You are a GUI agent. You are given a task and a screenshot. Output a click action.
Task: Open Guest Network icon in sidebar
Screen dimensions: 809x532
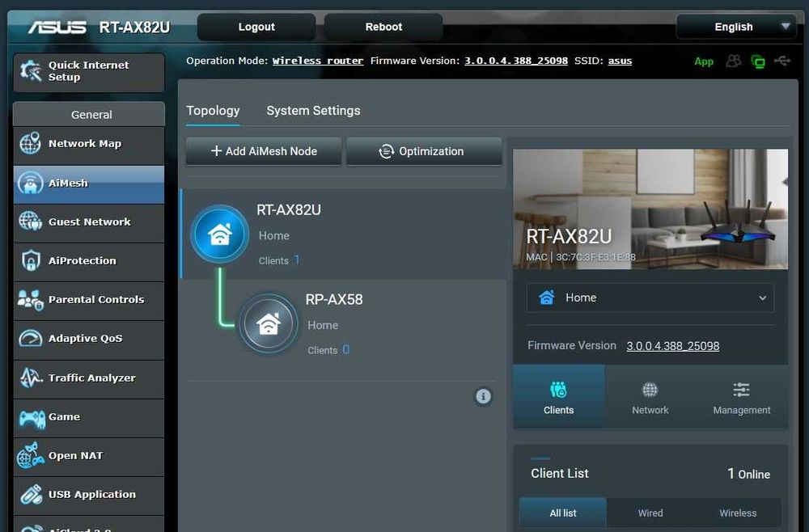coord(30,222)
